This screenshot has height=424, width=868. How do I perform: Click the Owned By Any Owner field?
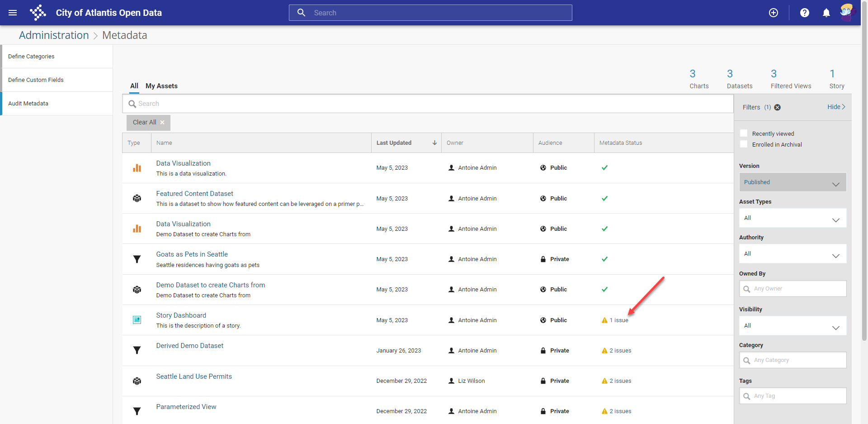coord(793,289)
